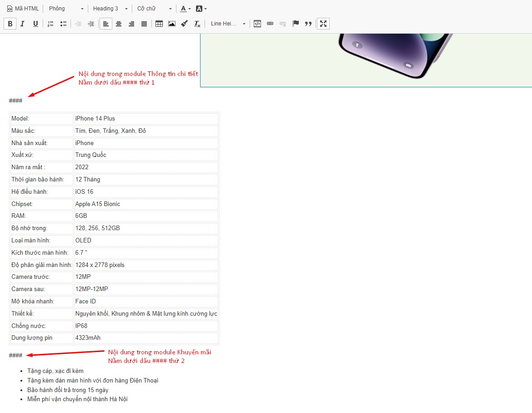Insert a bulleted list
Viewport: 532px width, 413px height.
64,24
